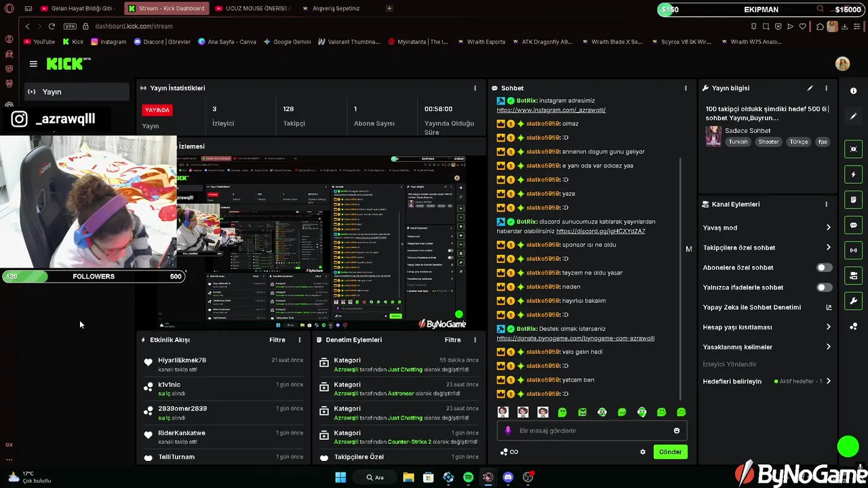This screenshot has width=868, height=488.
Task: Click the purple microphone icon in chat input
Action: 508,430
